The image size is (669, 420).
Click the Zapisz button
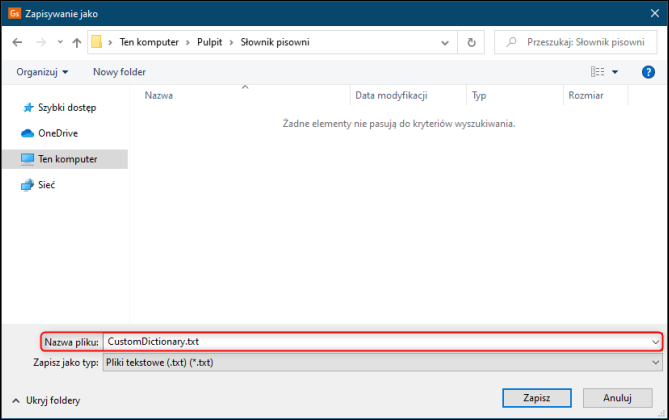coord(537,398)
